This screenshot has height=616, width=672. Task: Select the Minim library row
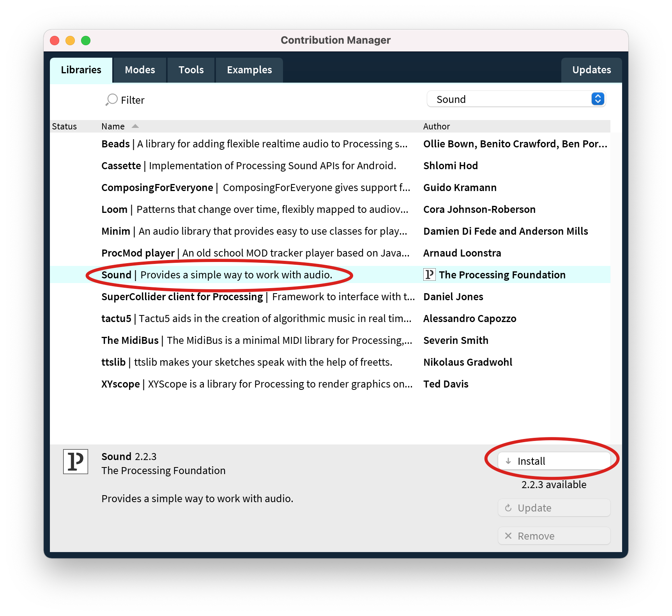[x=253, y=231]
